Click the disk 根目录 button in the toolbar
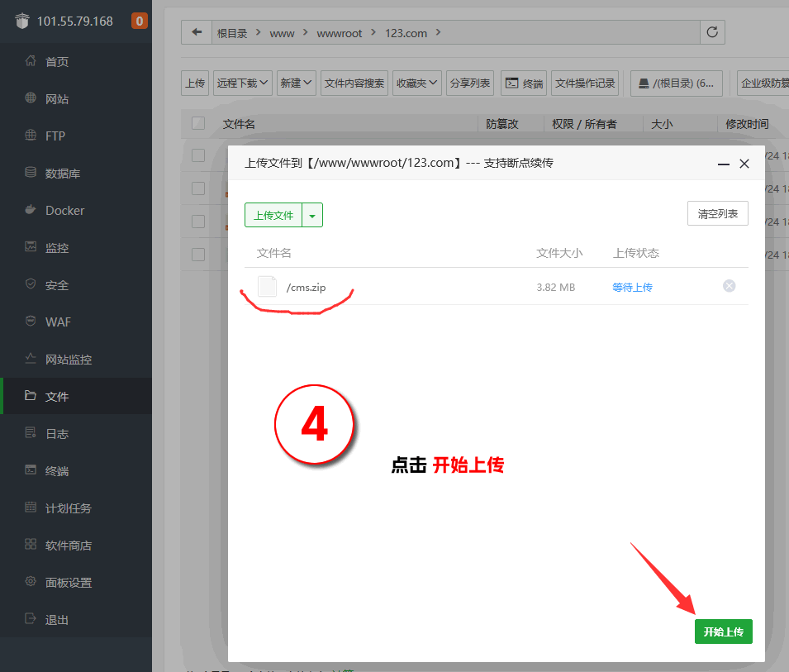This screenshot has width=789, height=672. (x=676, y=83)
